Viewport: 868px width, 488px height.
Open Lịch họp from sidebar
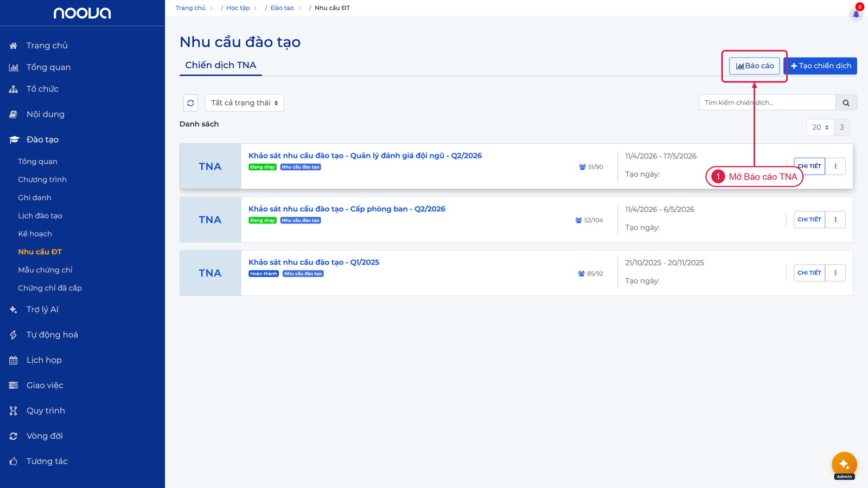pyautogui.click(x=44, y=360)
